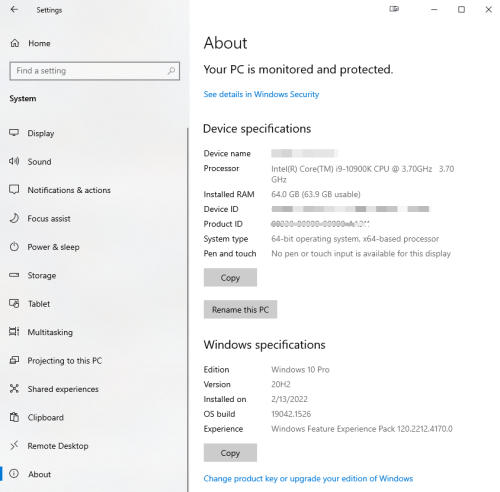Focus the Find a setting field
This screenshot has height=492, width=500.
click(x=95, y=71)
